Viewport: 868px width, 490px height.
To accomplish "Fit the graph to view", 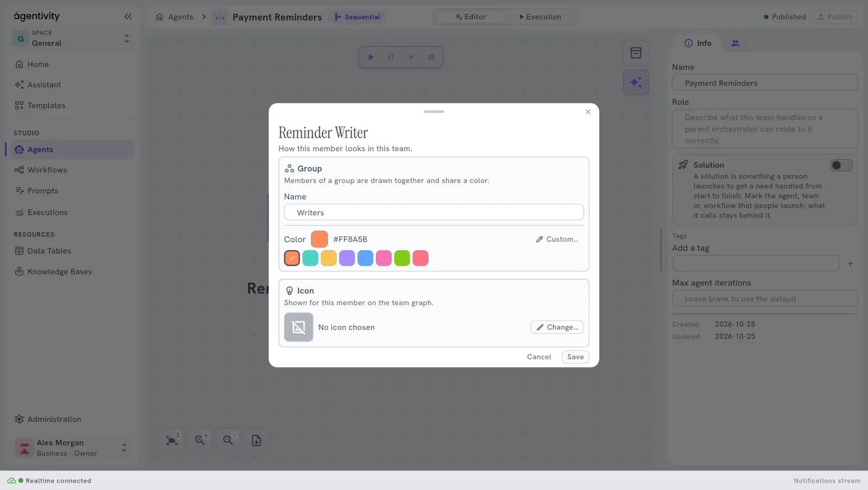I will point(172,441).
